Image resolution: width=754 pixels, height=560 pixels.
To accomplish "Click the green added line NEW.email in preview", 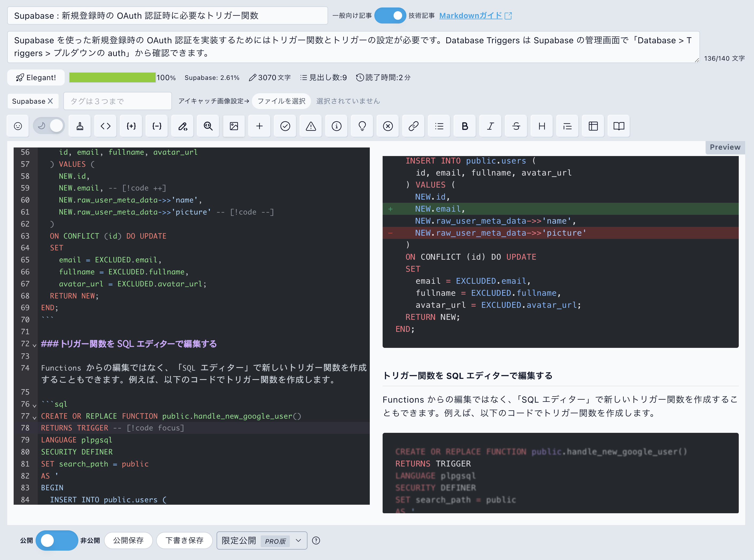I will [x=560, y=209].
